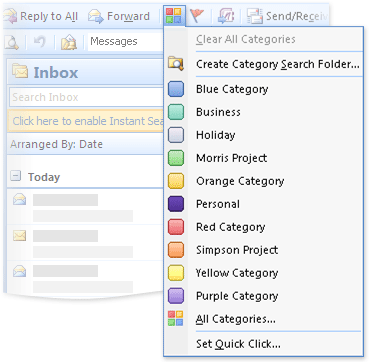Click the blue color swatch

(x=176, y=89)
